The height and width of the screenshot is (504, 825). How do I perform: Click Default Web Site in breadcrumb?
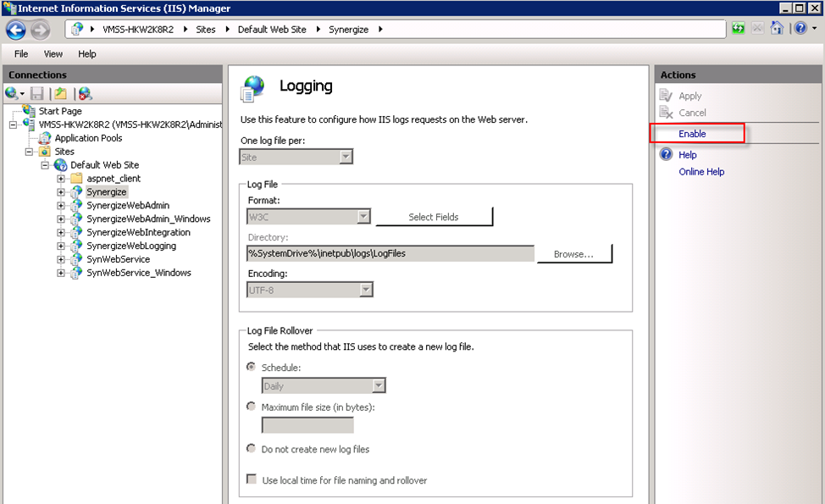point(272,30)
